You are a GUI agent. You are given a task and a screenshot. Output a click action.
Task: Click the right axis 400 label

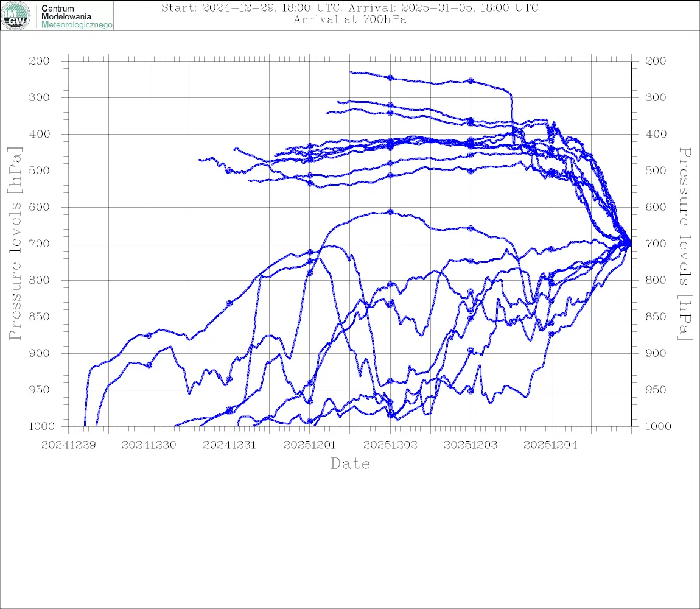(656, 134)
